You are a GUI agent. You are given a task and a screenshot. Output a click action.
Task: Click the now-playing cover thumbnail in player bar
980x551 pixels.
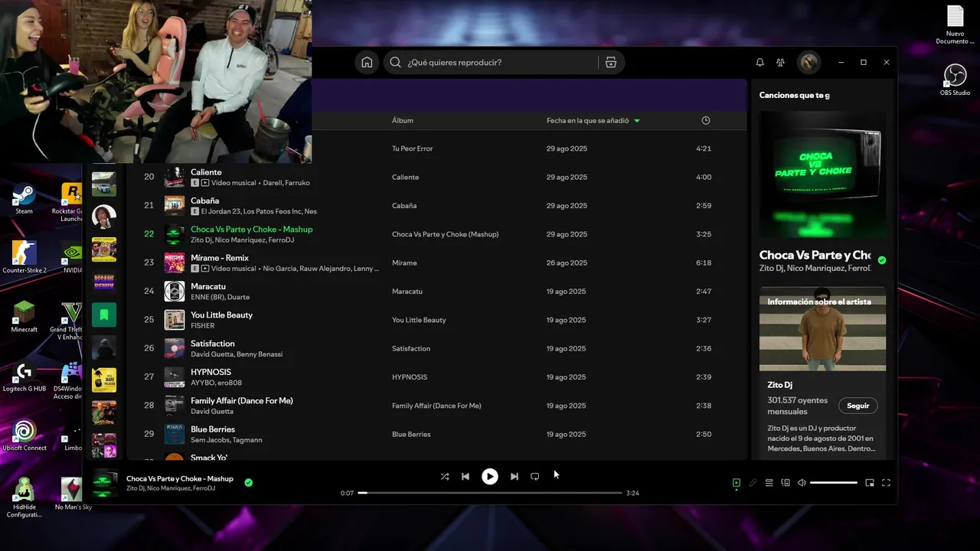106,483
